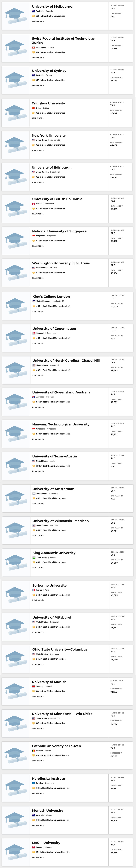Open the National University of Singapore title link
The image size is (136, 868).
click(x=59, y=231)
